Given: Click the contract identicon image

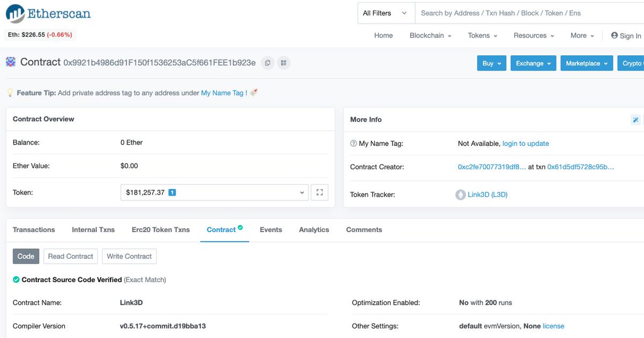Looking at the screenshot, I should tap(11, 62).
